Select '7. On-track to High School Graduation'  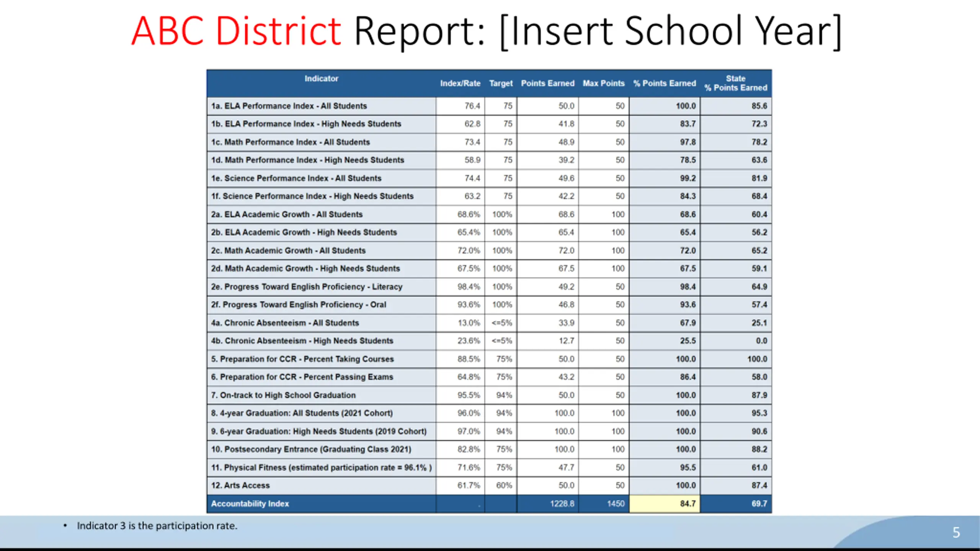pos(283,395)
